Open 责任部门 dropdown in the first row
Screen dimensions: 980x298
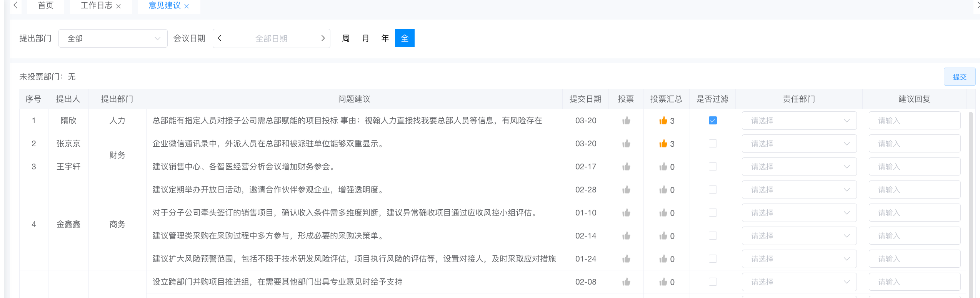coord(799,121)
